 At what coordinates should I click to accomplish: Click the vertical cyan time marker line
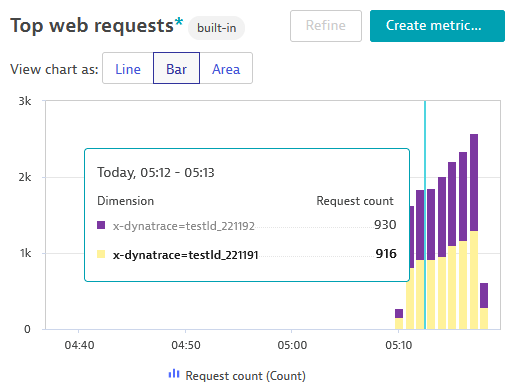[x=425, y=215]
